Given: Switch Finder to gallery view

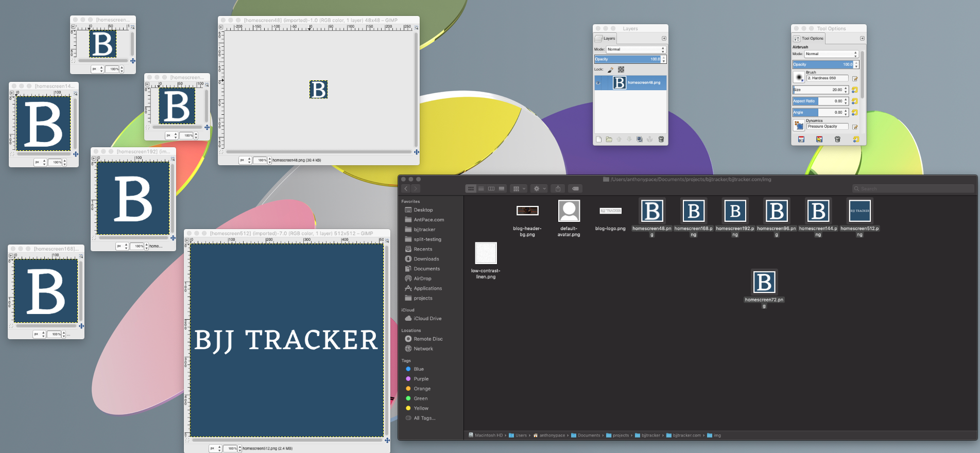Looking at the screenshot, I should point(502,189).
